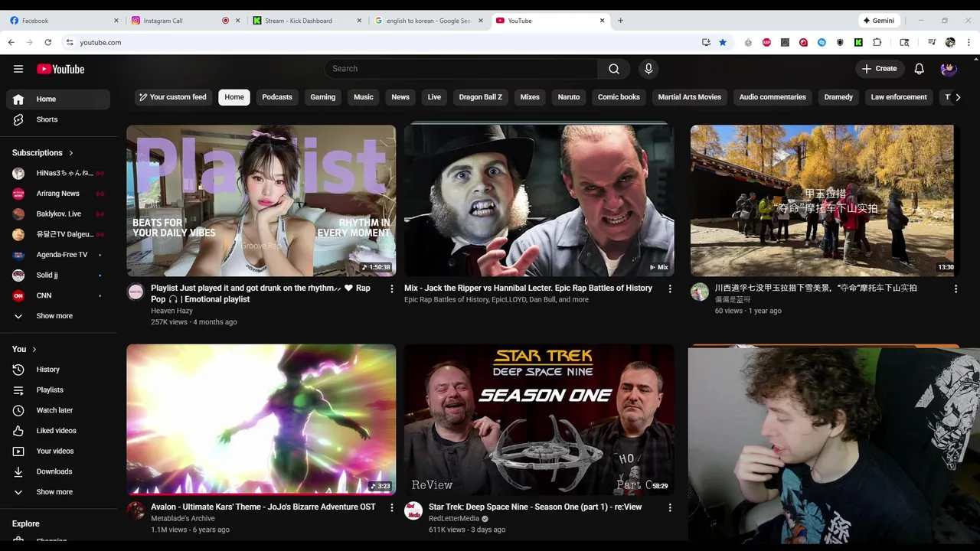Click the Create button
Screen dimensions: 980x551
pyautogui.click(x=879, y=69)
